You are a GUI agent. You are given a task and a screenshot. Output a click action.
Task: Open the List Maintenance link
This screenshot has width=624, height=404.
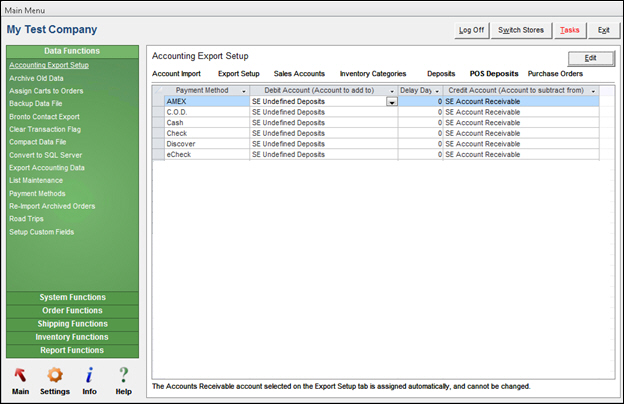[36, 181]
